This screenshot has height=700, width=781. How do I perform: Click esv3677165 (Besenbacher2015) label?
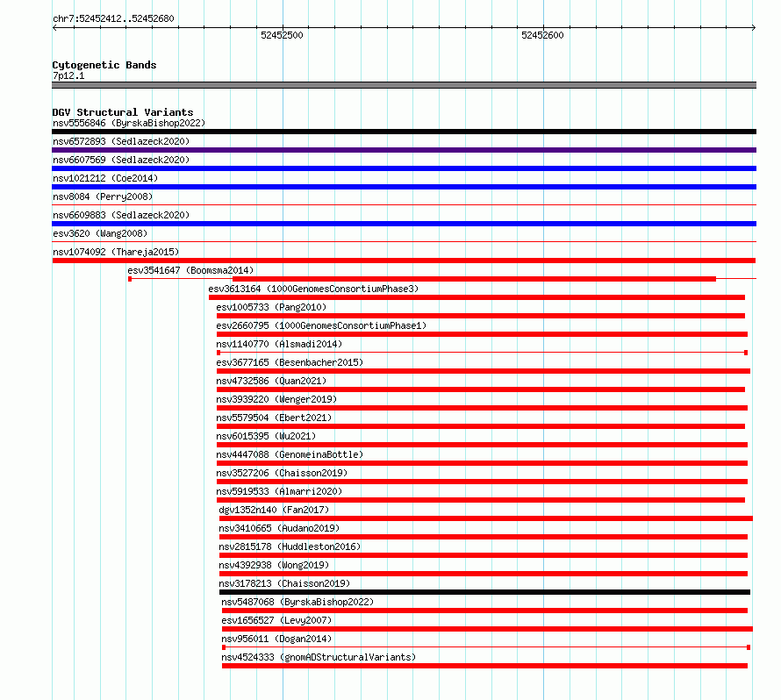(x=290, y=362)
